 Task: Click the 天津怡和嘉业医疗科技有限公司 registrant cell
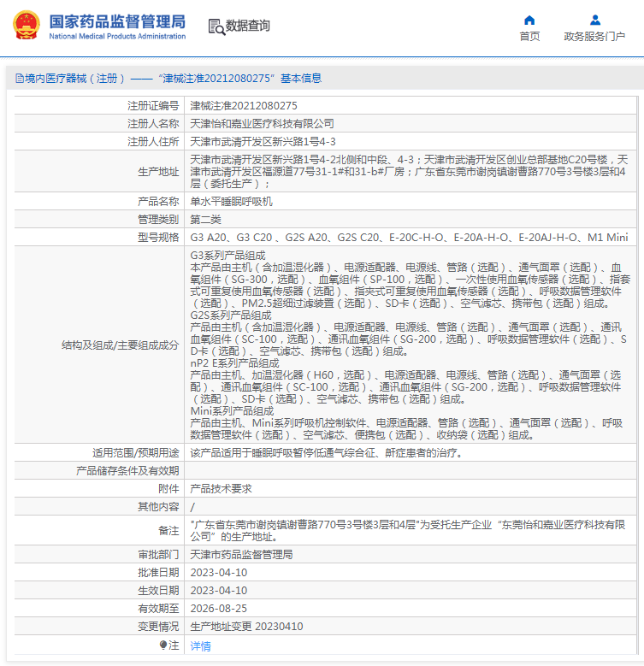pyautogui.click(x=411, y=124)
